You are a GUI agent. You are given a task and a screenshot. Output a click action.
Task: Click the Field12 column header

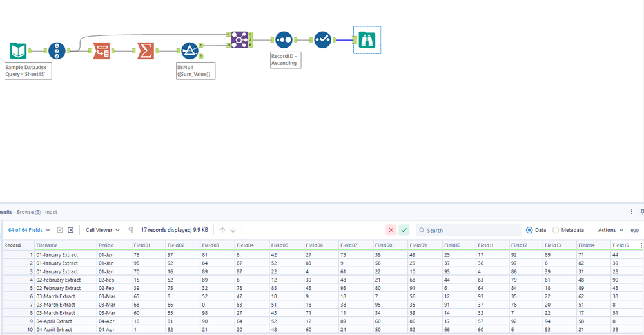(526, 245)
